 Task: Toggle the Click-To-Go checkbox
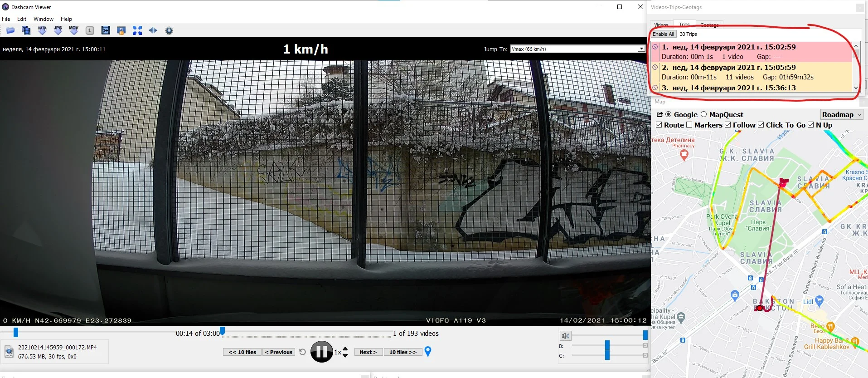(x=761, y=125)
